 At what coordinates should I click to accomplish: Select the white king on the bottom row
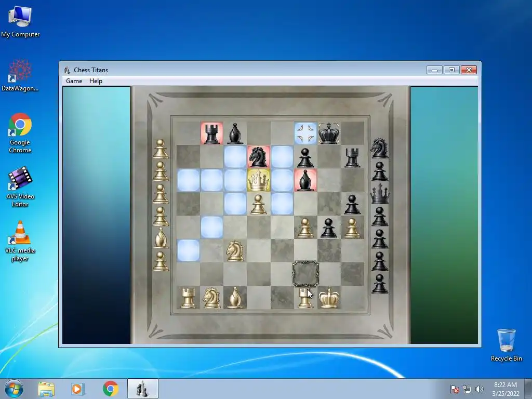[x=329, y=298]
